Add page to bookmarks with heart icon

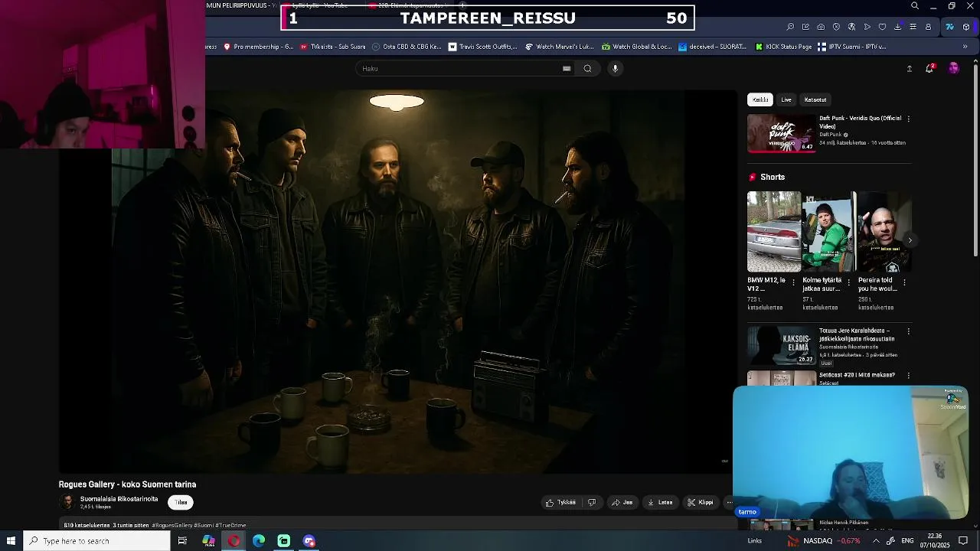882,27
